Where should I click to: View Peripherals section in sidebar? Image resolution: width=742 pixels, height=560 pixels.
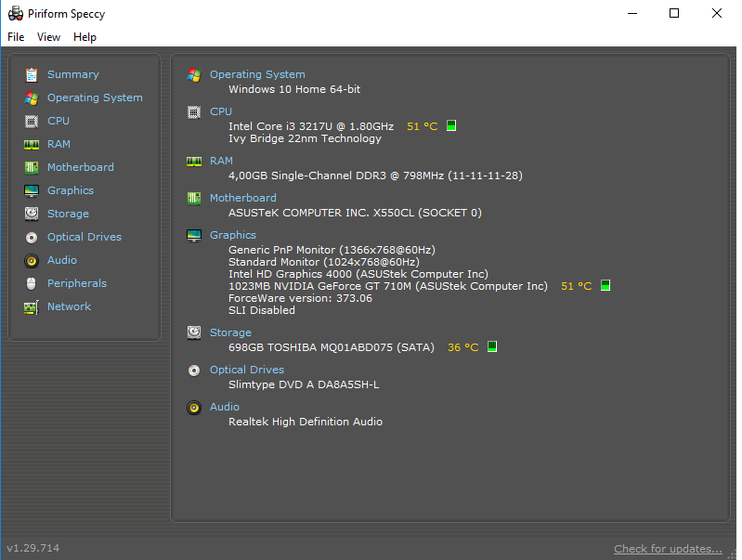pos(77,283)
